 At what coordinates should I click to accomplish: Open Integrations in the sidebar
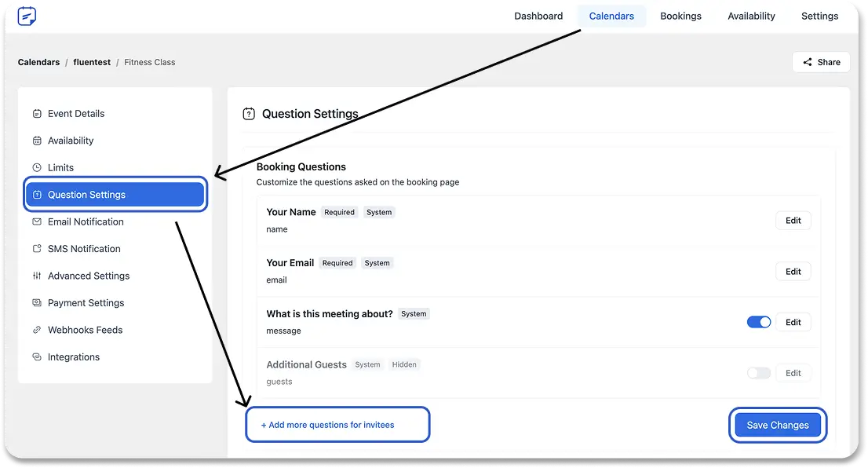click(x=115, y=357)
